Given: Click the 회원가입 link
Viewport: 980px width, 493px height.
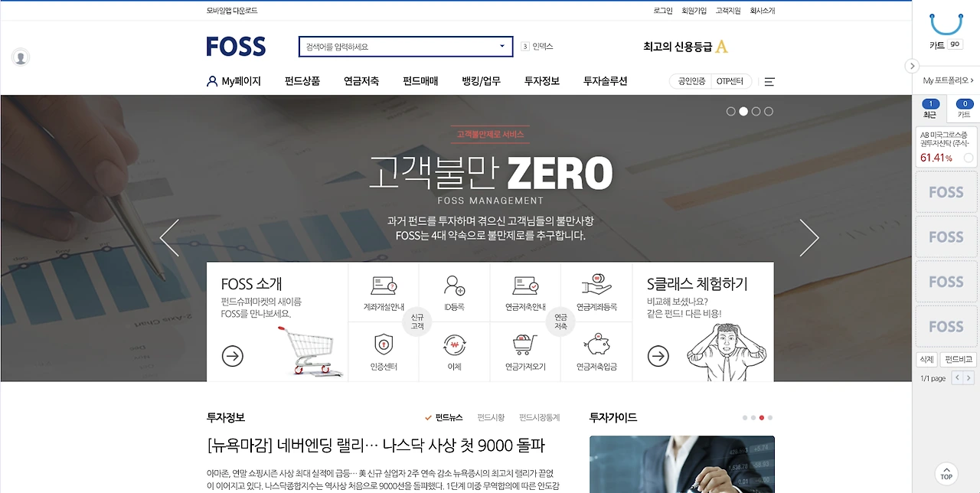Looking at the screenshot, I should (x=694, y=11).
